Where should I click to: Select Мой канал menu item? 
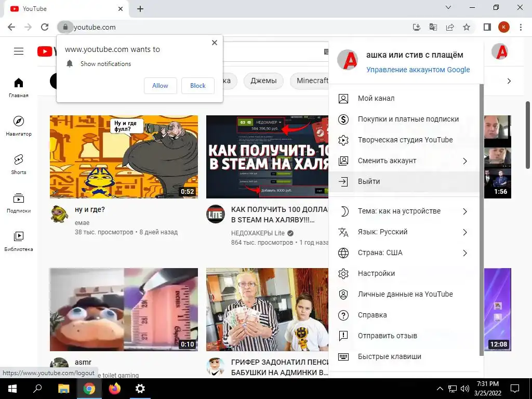click(404, 98)
